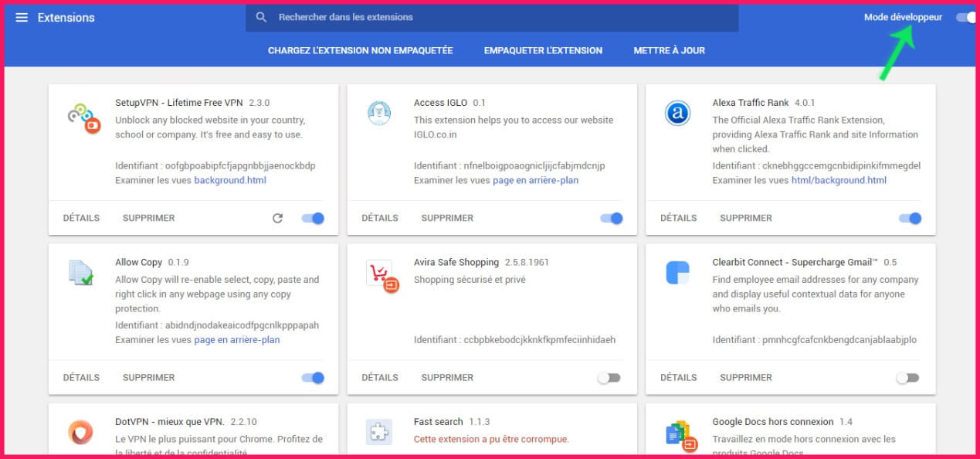Focus the Rechercher dans les extensions field
Screen dimensions: 980x459
click(492, 17)
